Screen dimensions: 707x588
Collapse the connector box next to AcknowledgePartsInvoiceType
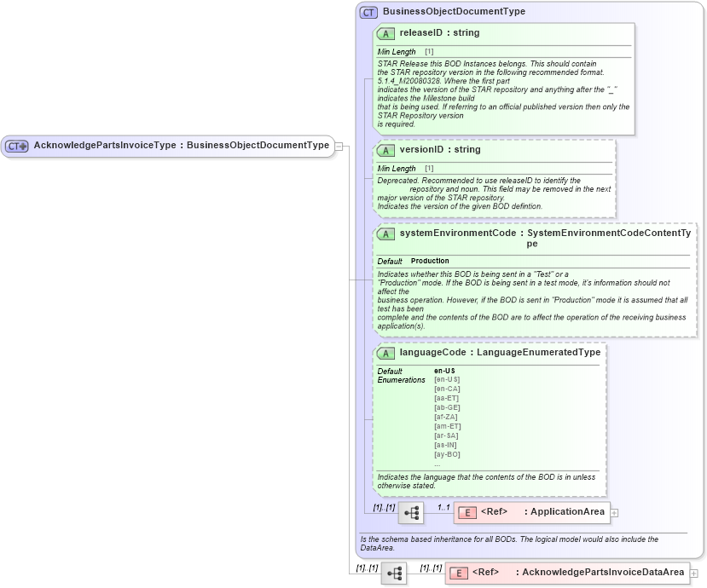pos(339,146)
